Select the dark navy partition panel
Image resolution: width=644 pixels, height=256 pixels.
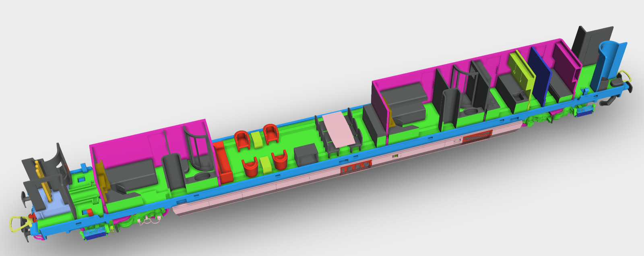(540, 77)
